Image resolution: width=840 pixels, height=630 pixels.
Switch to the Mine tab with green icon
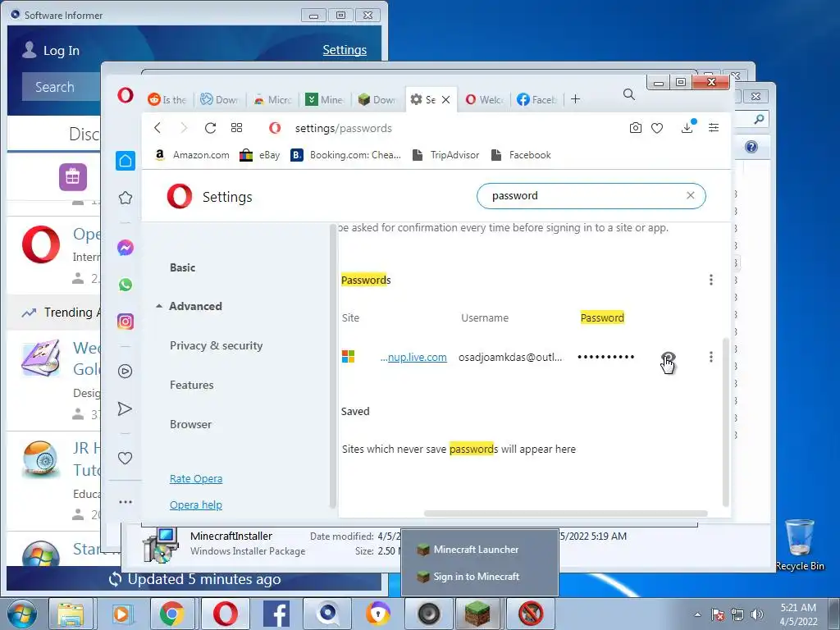click(325, 99)
